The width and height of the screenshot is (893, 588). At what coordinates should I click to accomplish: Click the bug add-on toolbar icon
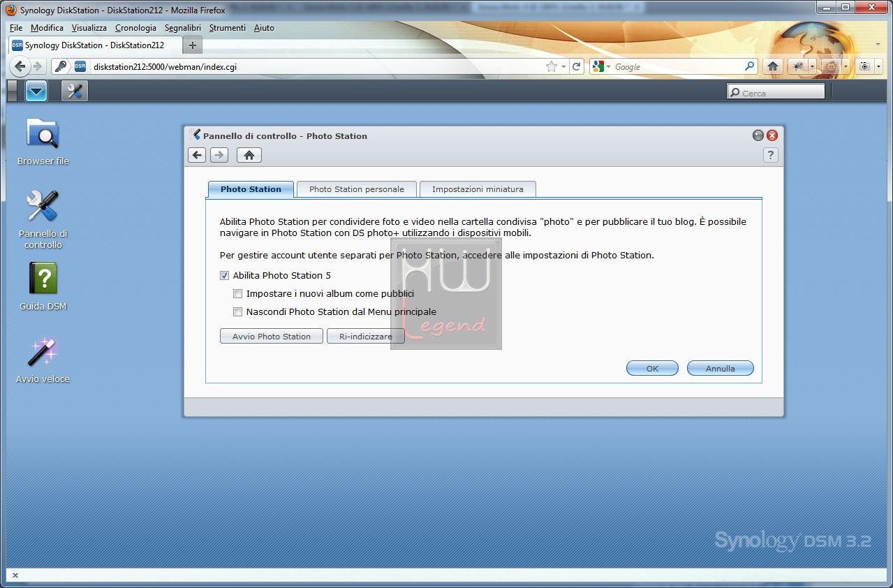[x=797, y=66]
